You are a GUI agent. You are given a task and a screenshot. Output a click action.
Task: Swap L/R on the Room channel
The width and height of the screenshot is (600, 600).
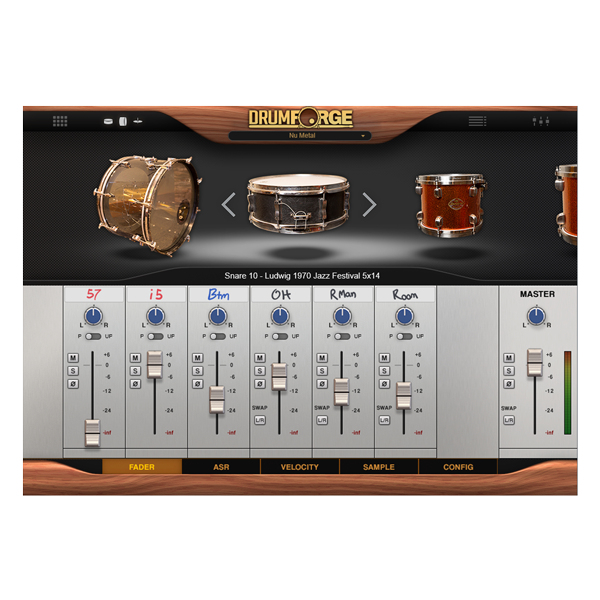click(x=385, y=420)
